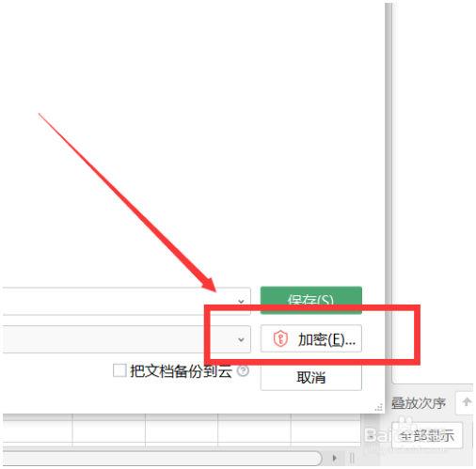
Task: Expand the file type dropdown arrow
Action: (241, 339)
